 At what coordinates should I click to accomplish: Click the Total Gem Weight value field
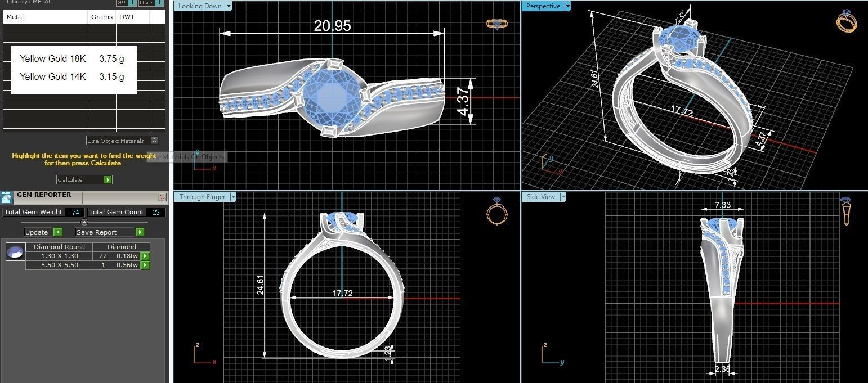tap(75, 212)
